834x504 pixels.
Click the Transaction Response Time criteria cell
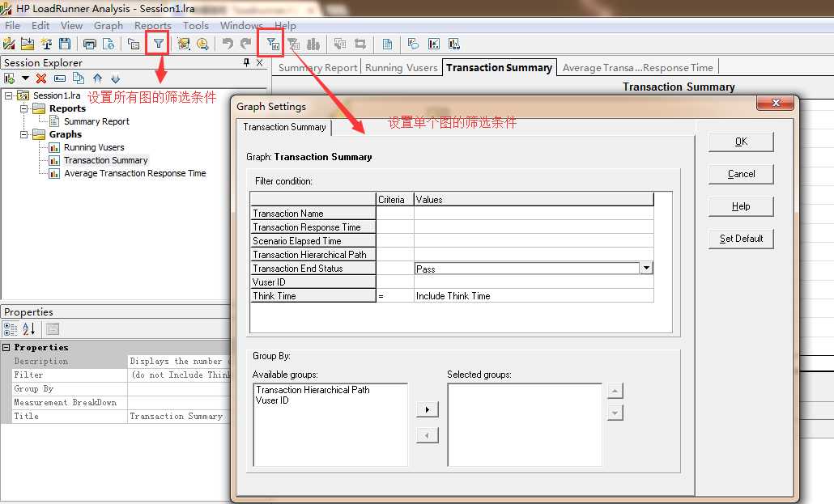(394, 227)
